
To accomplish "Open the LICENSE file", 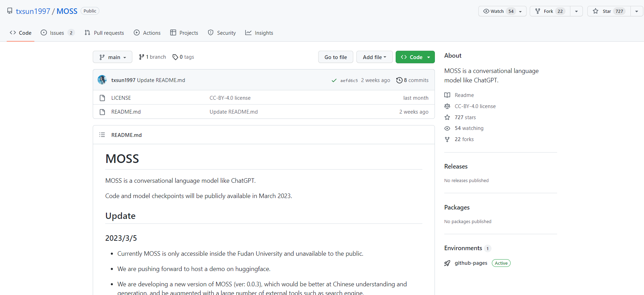I will (121, 98).
